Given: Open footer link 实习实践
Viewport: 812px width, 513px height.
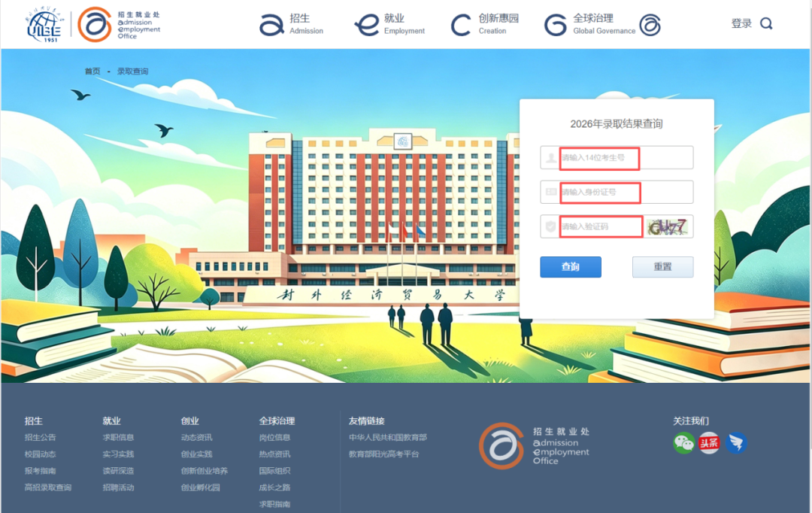Looking at the screenshot, I should pos(119,454).
